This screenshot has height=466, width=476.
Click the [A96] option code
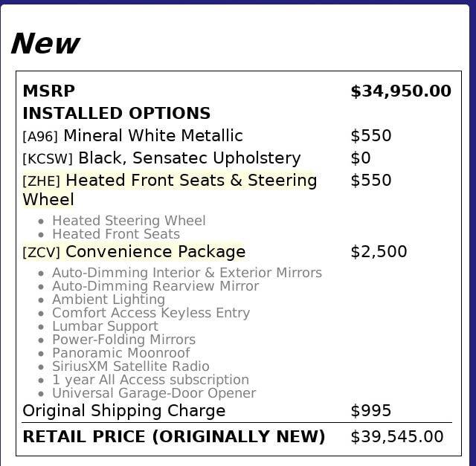[x=40, y=136]
